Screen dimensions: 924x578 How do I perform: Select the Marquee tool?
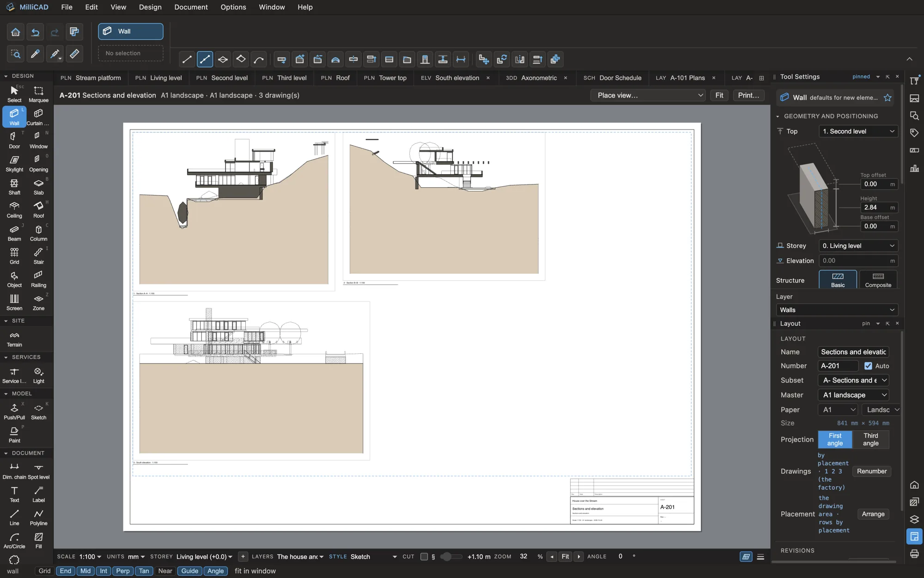38,94
